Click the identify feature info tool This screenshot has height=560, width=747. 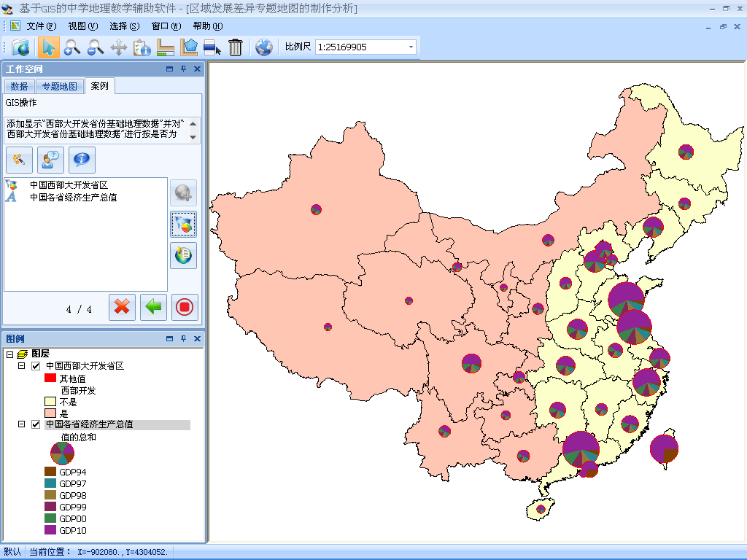point(142,47)
